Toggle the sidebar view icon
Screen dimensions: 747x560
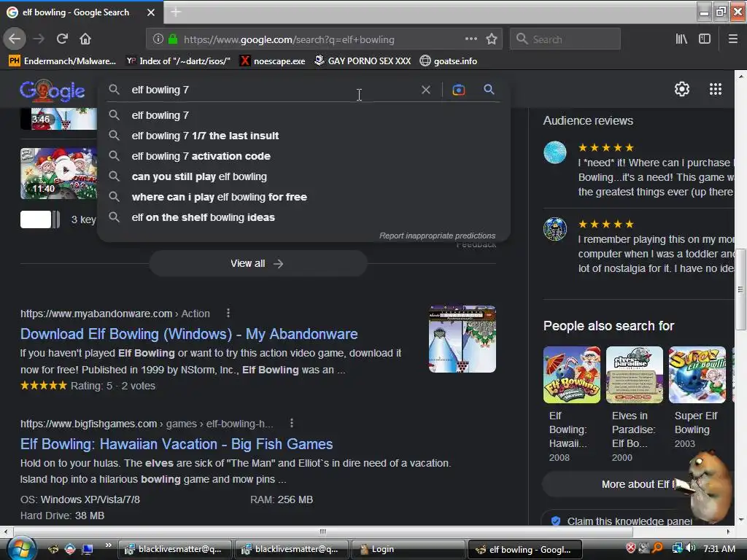tap(705, 39)
